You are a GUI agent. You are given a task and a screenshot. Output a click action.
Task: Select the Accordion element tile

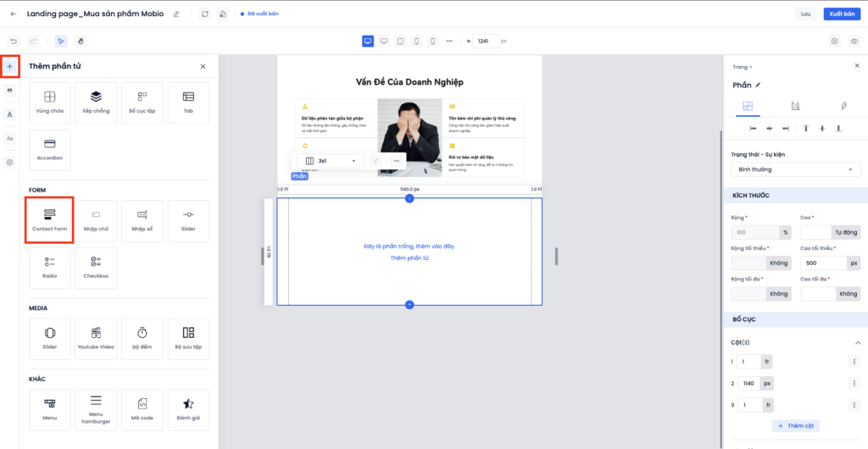click(x=50, y=149)
